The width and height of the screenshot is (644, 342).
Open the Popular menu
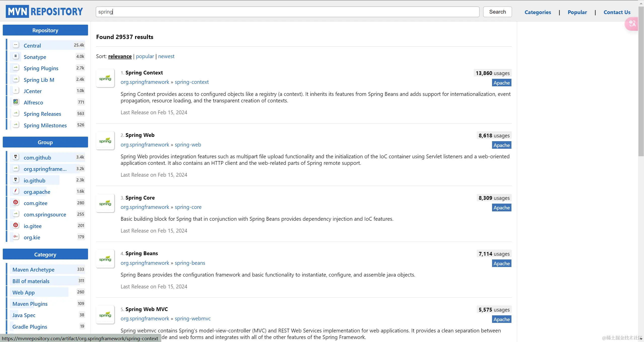577,12
